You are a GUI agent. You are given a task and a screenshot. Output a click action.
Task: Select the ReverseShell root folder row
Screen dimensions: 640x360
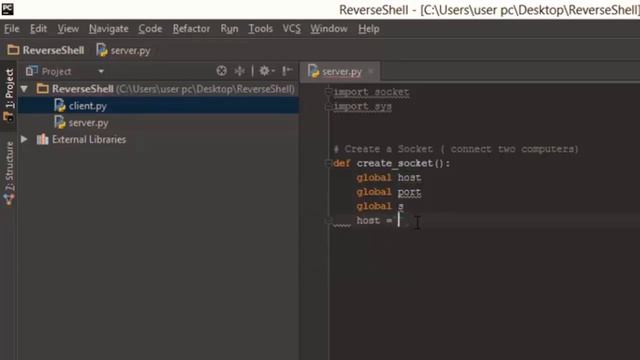coord(159,89)
